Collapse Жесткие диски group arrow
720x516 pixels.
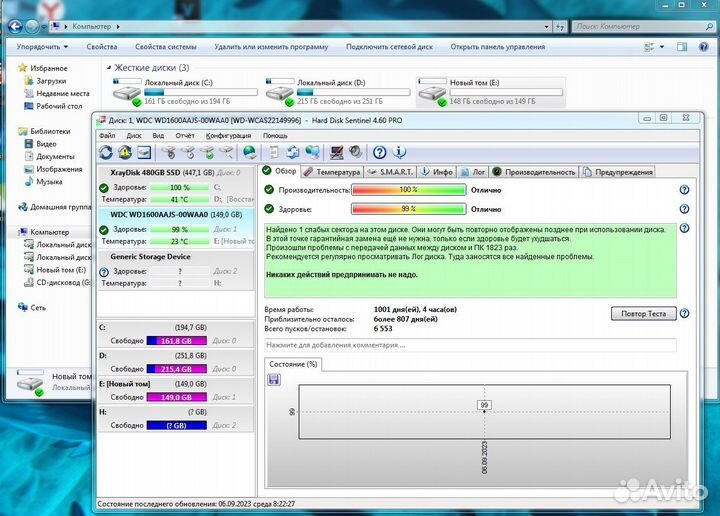pos(109,68)
